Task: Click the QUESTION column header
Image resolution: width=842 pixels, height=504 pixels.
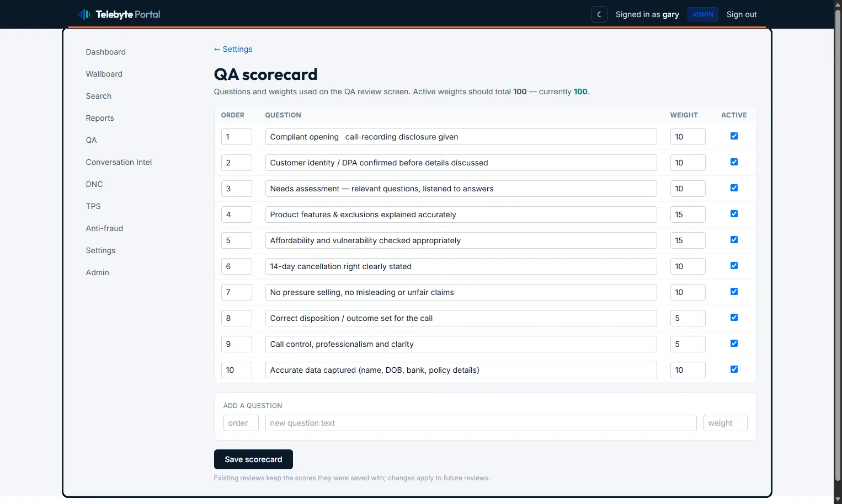Action: [x=283, y=115]
